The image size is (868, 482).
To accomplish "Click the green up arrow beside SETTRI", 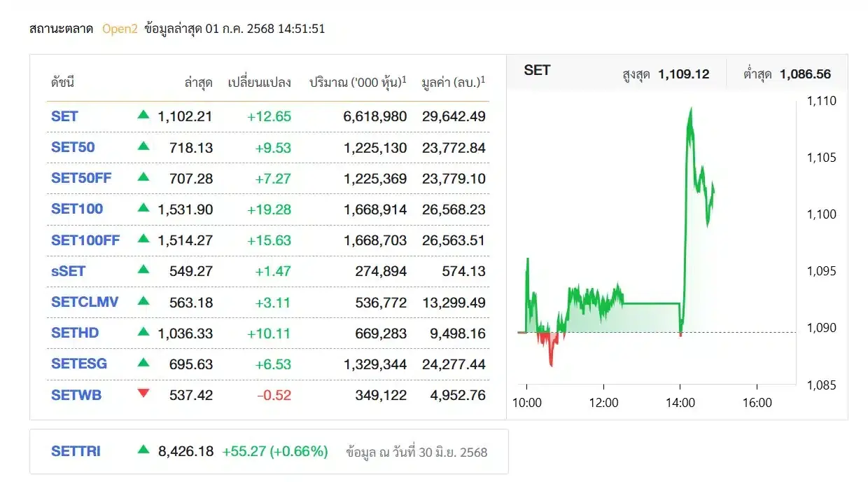I will point(143,450).
